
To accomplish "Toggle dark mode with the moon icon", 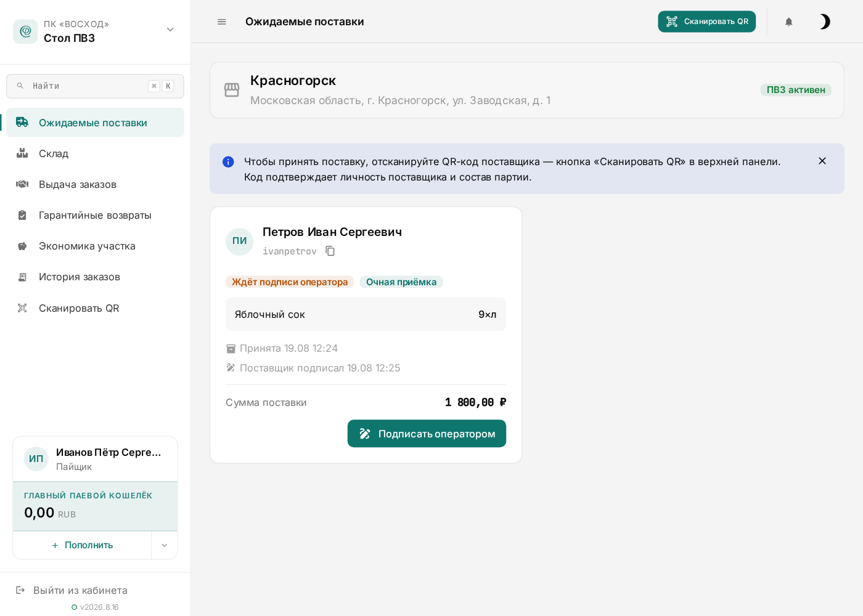I will click(x=824, y=22).
